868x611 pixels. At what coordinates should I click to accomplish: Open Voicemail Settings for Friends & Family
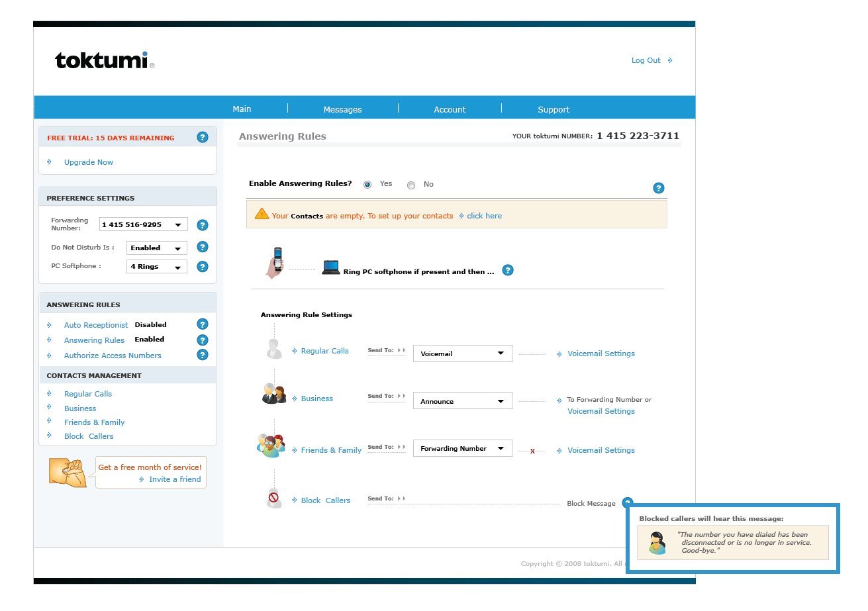(x=601, y=450)
